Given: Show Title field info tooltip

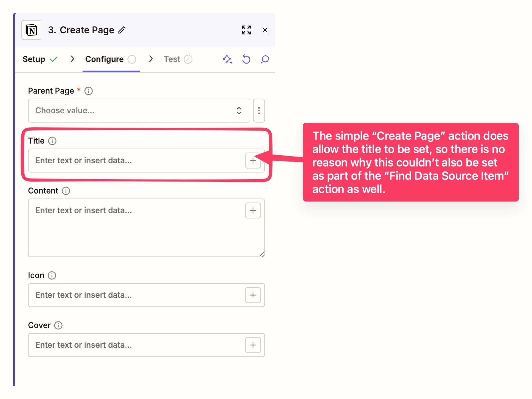Looking at the screenshot, I should [52, 141].
